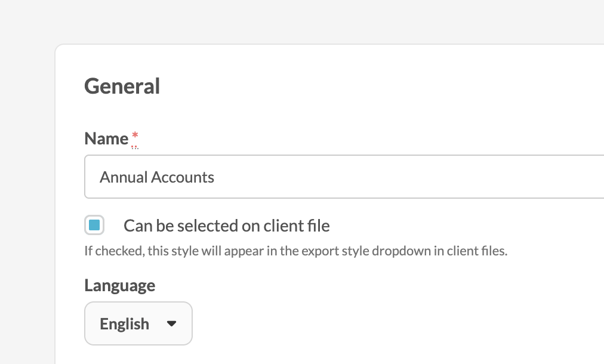Click the "Can be selected on client file" label

(226, 226)
